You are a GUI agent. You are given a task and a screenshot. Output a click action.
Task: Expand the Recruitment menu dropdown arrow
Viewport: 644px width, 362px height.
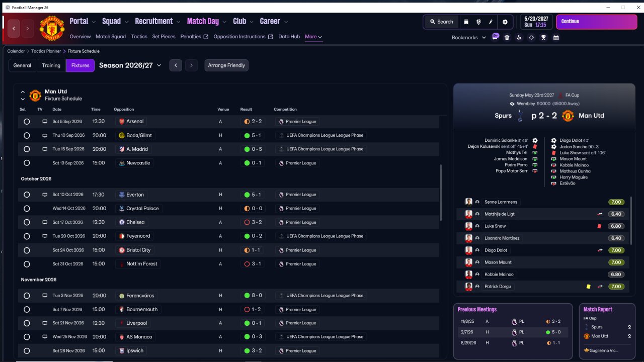pos(179,22)
